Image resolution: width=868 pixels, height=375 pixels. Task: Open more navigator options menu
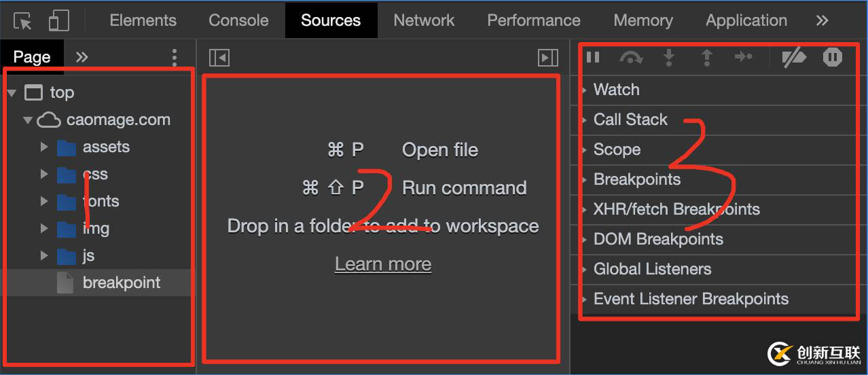click(175, 57)
